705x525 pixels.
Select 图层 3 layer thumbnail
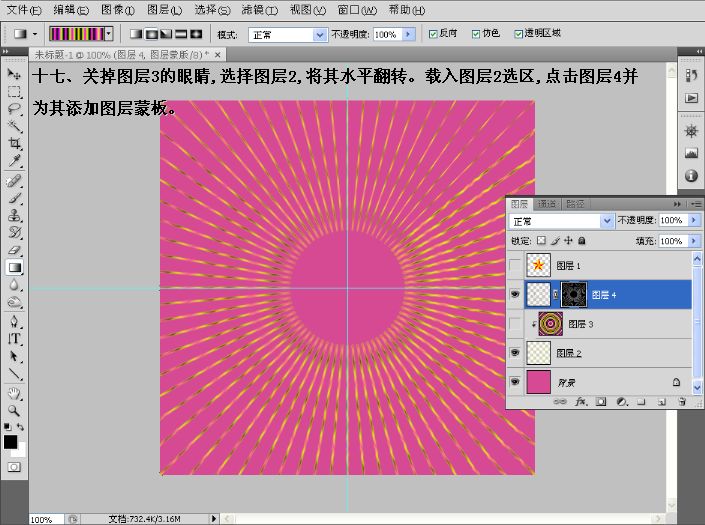pos(551,324)
